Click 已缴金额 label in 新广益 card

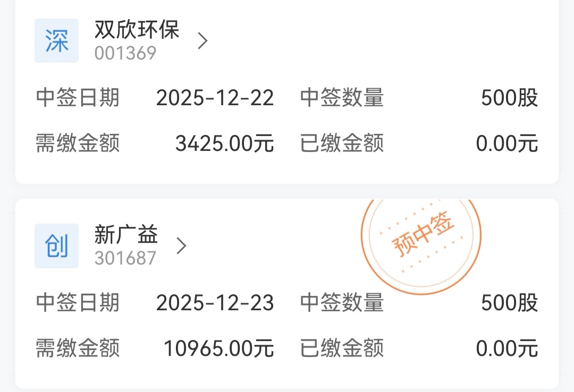[x=342, y=349]
